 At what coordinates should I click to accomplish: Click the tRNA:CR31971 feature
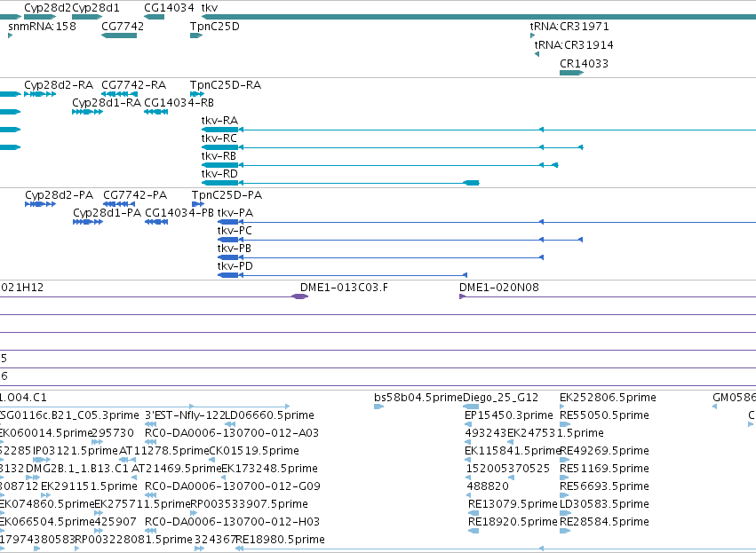click(x=533, y=36)
